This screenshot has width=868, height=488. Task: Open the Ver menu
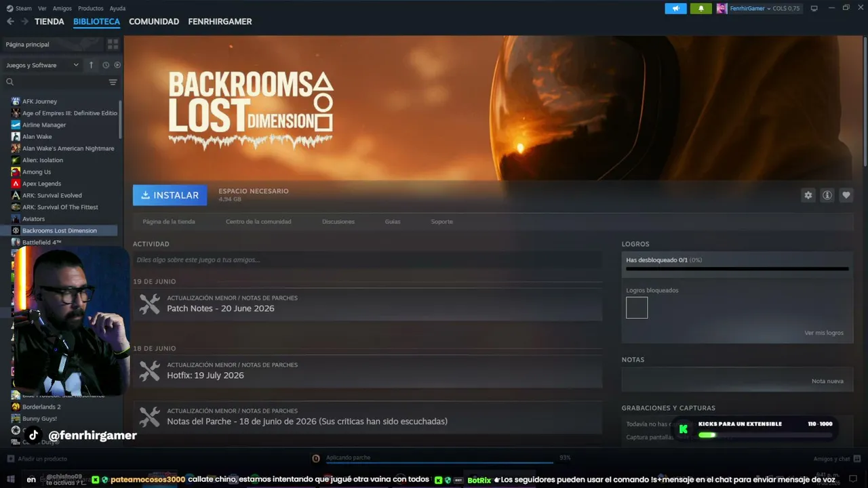(x=42, y=8)
